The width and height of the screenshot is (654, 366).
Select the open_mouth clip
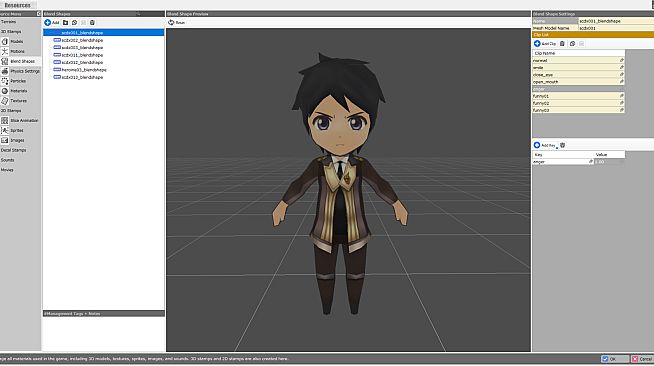point(579,82)
